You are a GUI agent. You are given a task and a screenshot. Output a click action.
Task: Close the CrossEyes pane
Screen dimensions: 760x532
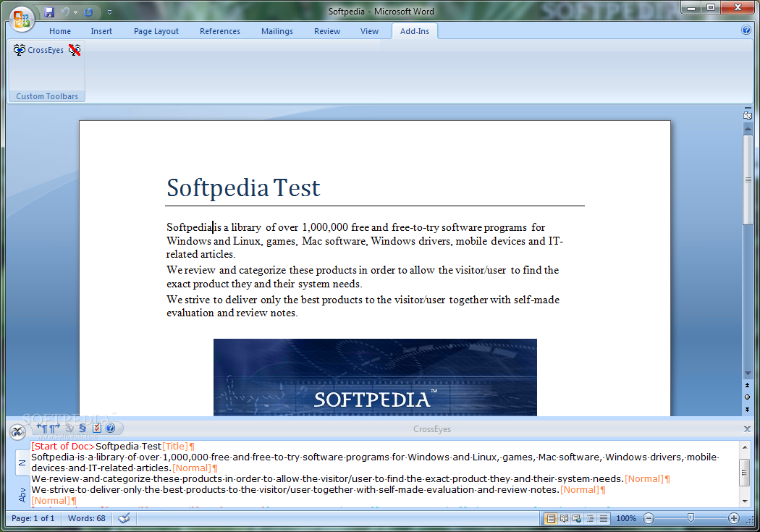click(747, 428)
